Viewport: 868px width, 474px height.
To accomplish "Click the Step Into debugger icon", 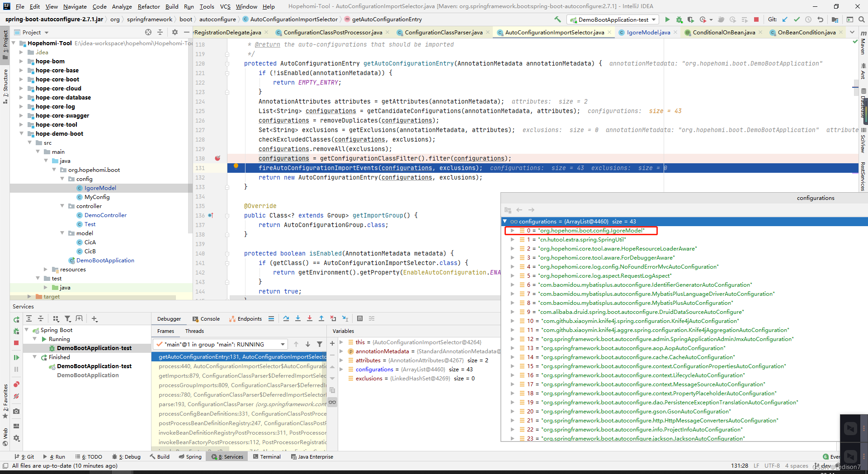I will 298,318.
